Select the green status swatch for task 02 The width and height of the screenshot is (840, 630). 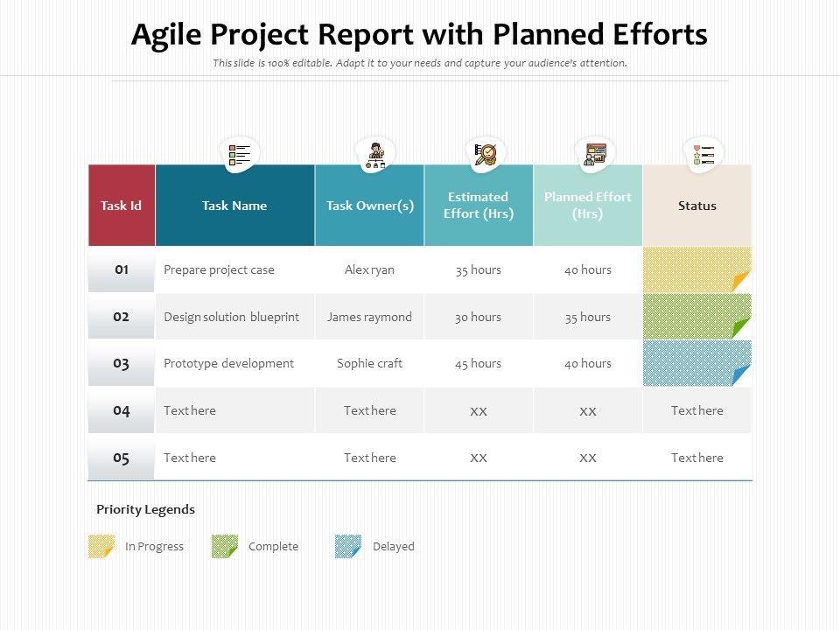click(x=696, y=317)
